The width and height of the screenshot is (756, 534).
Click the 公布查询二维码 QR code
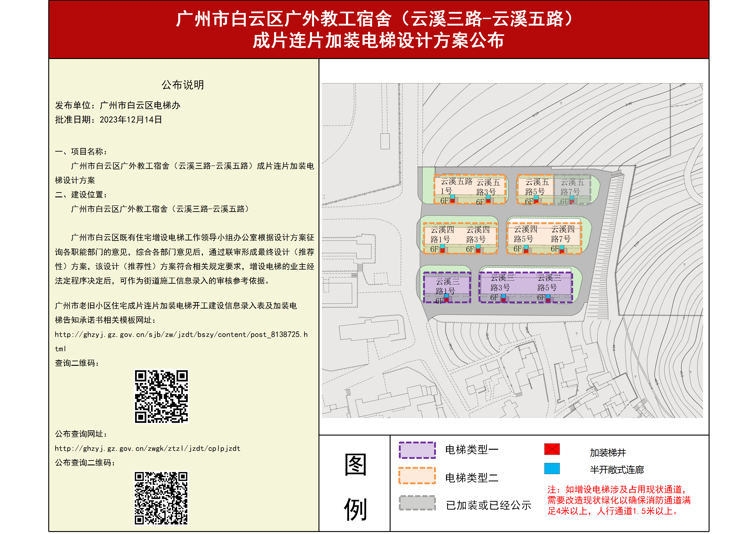pos(161,498)
